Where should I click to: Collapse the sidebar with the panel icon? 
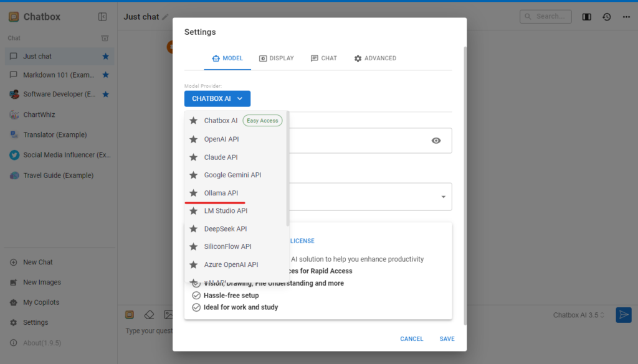click(103, 17)
